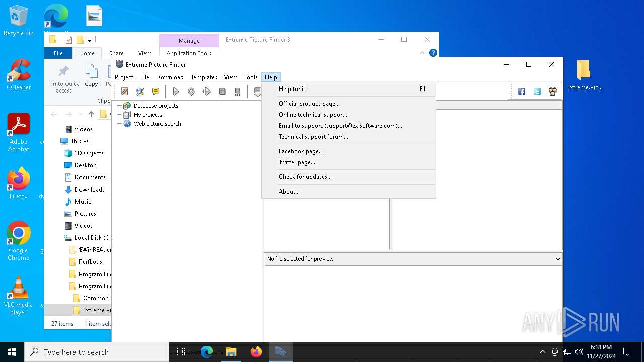
Task: Click taskbar search box
Action: (x=97, y=352)
